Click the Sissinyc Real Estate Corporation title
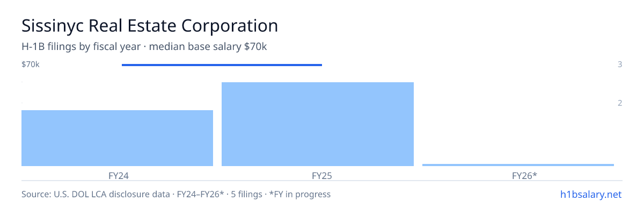Screen dimensions: 644x215 [x=150, y=25]
